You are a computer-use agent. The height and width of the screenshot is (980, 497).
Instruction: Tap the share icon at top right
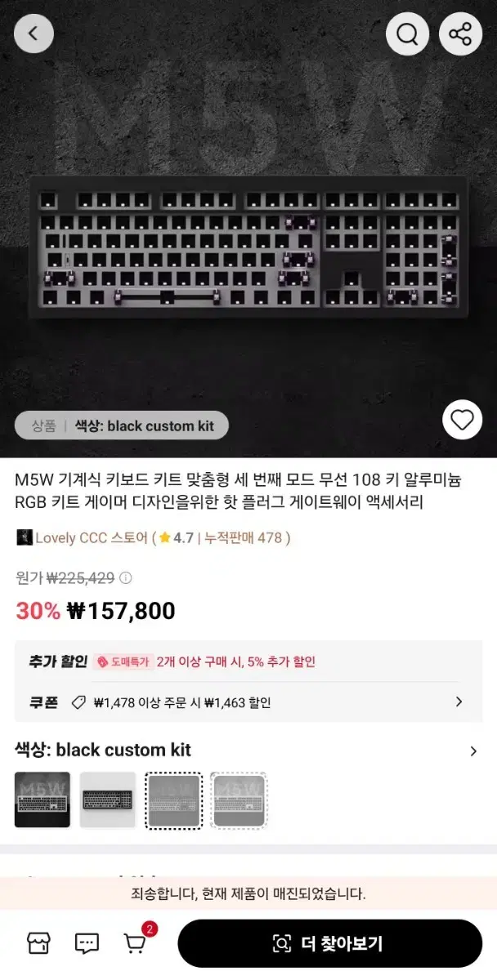point(460,33)
